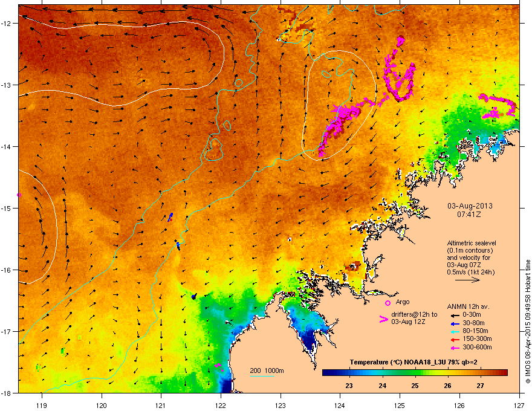The height and width of the screenshot is (411, 532).
Task: Click the '(0.1m contours)' text
Action: coord(470,251)
